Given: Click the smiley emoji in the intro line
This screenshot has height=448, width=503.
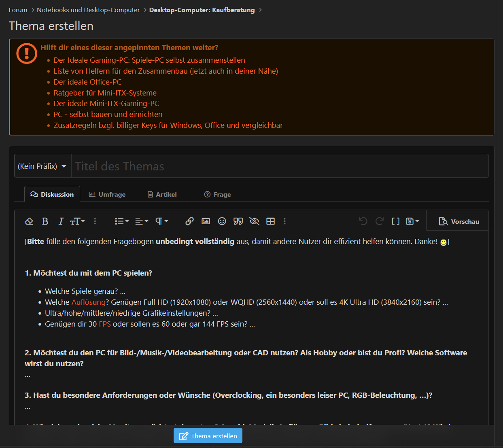Looking at the screenshot, I should [x=444, y=242].
